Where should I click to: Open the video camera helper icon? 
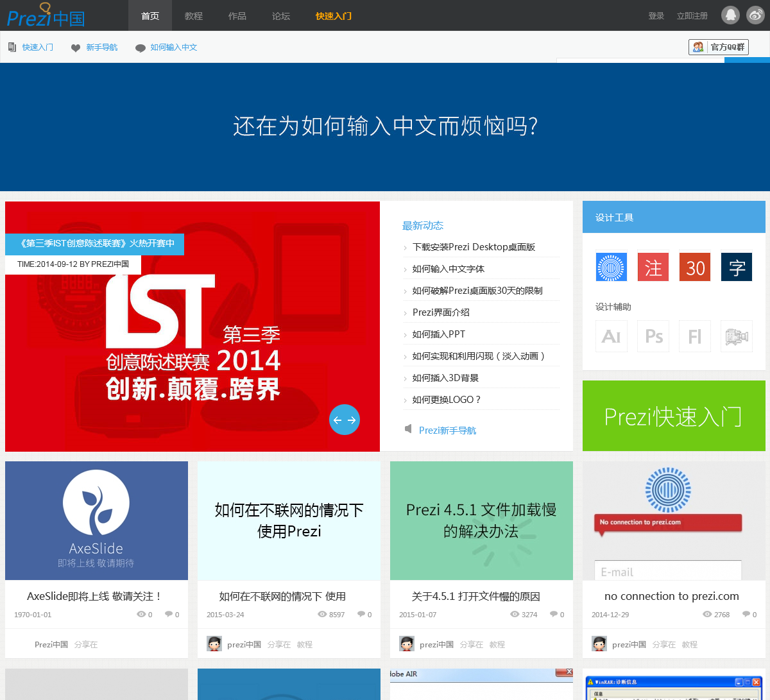pyautogui.click(x=737, y=336)
